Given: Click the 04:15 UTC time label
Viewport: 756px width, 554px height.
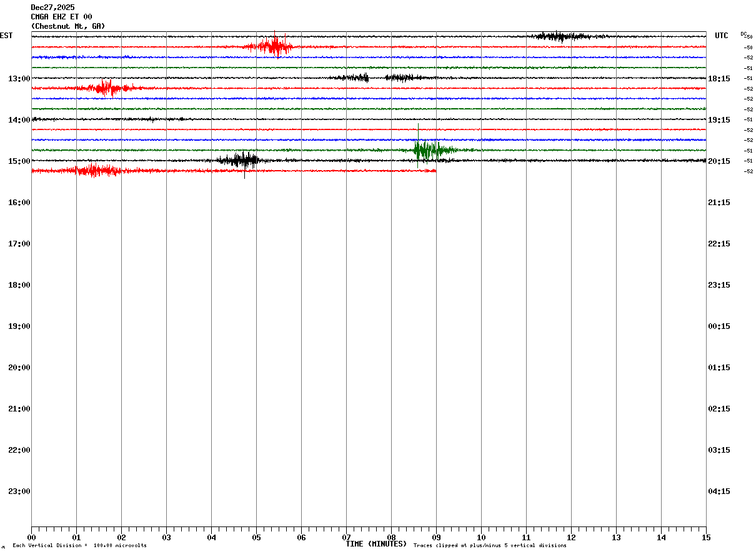Looking at the screenshot, I should click(719, 491).
